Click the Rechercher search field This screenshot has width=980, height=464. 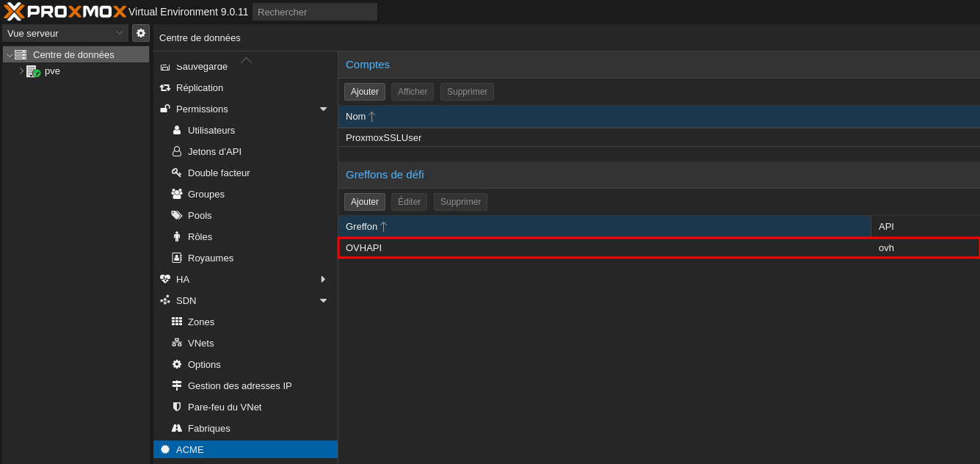[x=314, y=12]
